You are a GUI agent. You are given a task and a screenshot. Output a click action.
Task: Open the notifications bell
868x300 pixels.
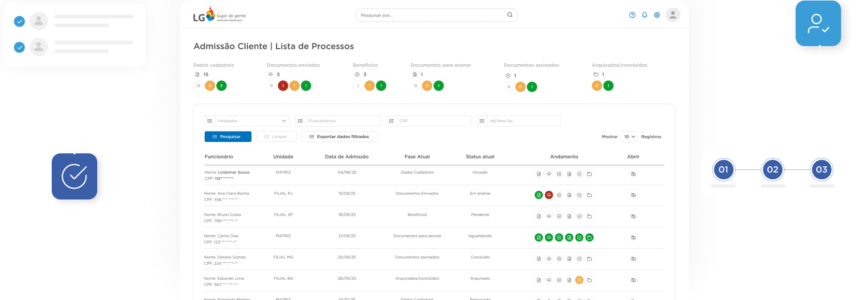pos(645,15)
